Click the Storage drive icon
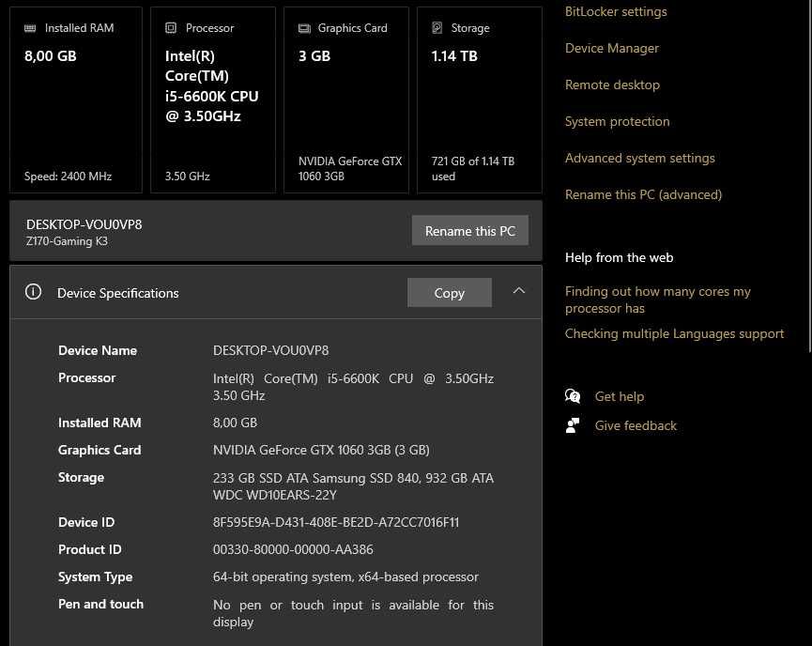This screenshot has height=646, width=812. coord(437,28)
